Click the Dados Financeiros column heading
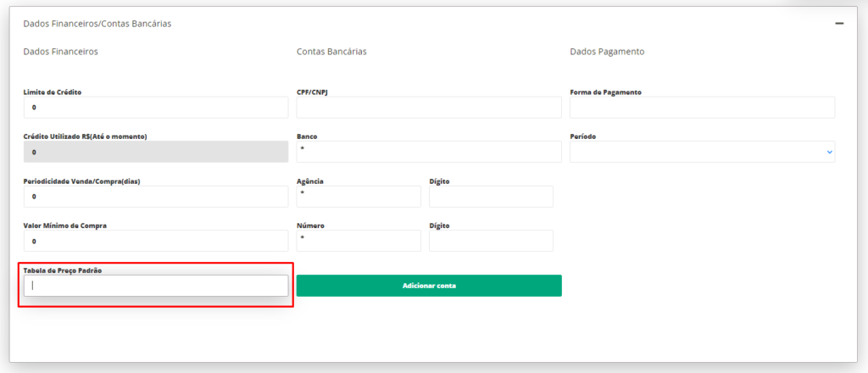Image resolution: width=868 pixels, height=373 pixels. click(x=61, y=52)
